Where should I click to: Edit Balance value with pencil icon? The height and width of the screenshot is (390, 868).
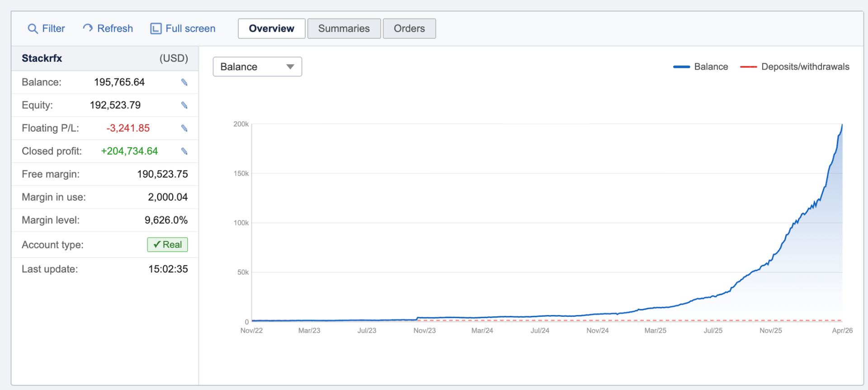pos(184,82)
